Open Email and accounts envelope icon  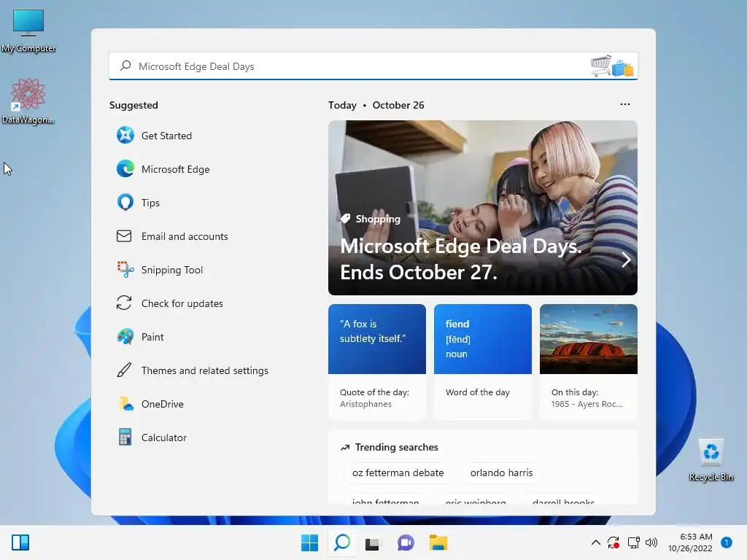pyautogui.click(x=124, y=236)
